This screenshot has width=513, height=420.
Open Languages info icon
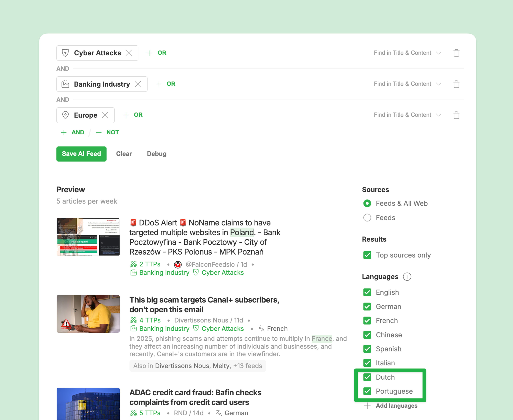click(x=407, y=277)
